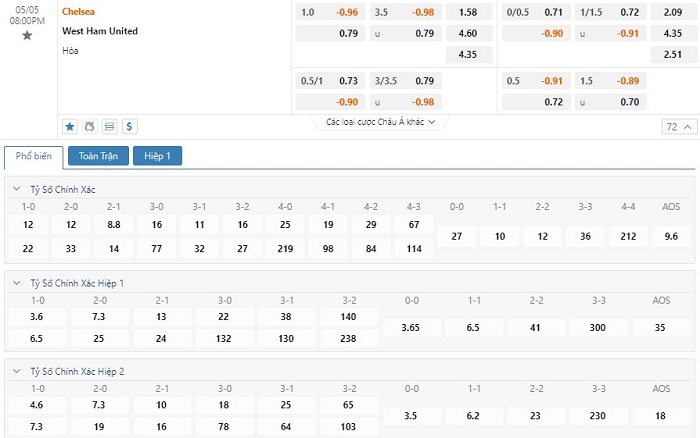Pick second-half 0-0 odds 3.5
Viewport: 700px width, 438px height.
(x=411, y=414)
